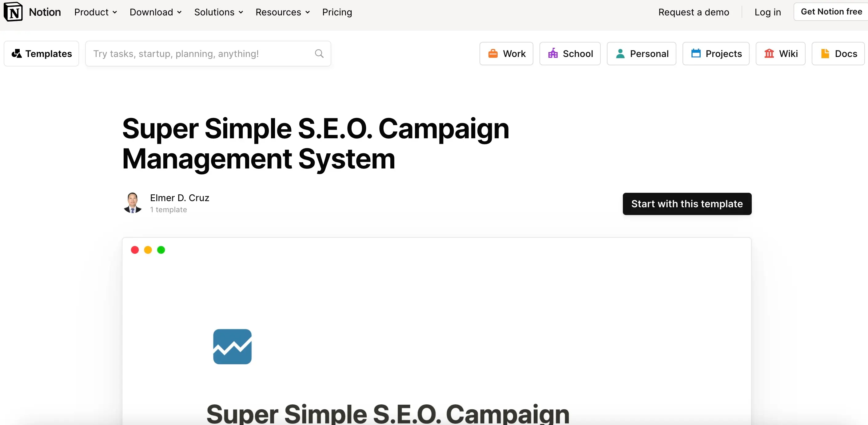The image size is (868, 425).
Task: Open the Log in link
Action: (767, 12)
